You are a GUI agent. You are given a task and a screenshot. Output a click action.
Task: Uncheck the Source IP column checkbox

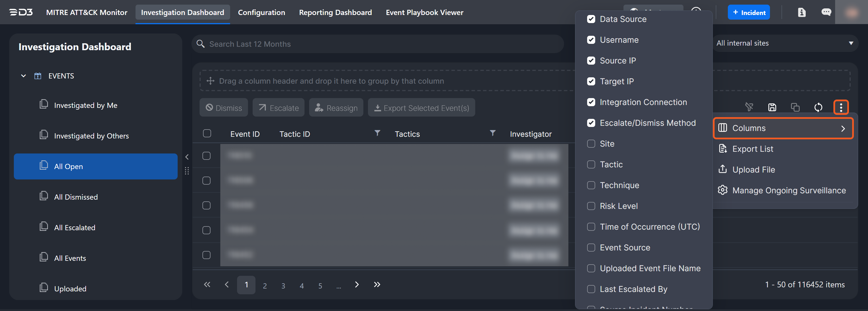(x=591, y=61)
